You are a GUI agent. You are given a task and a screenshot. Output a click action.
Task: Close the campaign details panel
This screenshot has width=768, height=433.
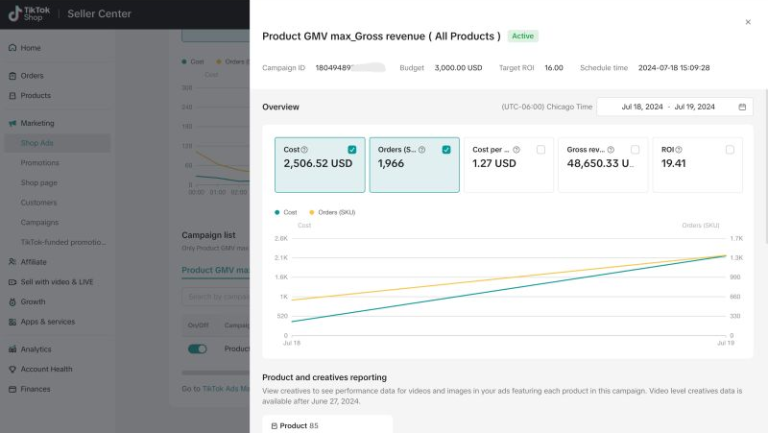[x=748, y=22]
